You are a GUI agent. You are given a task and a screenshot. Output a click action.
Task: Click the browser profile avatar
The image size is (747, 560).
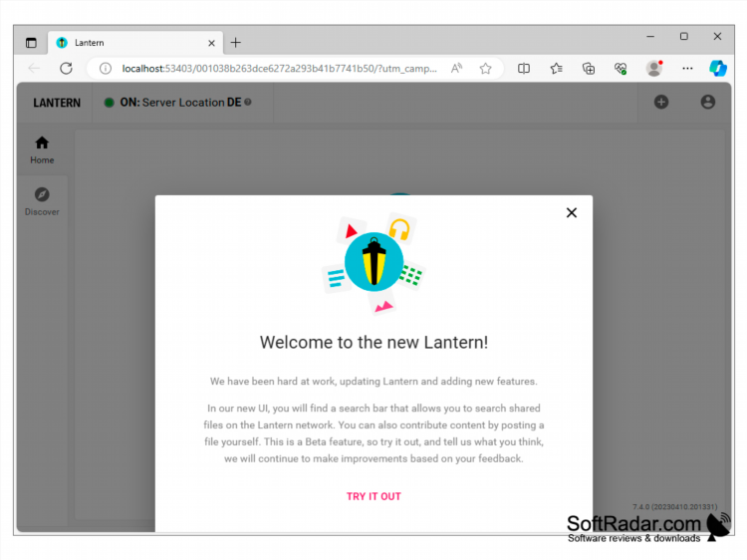654,69
